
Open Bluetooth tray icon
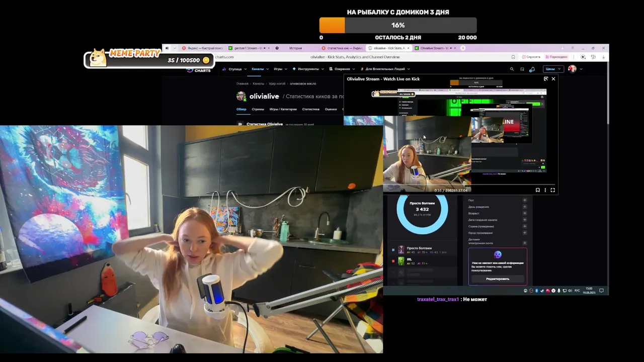pyautogui.click(x=537, y=291)
